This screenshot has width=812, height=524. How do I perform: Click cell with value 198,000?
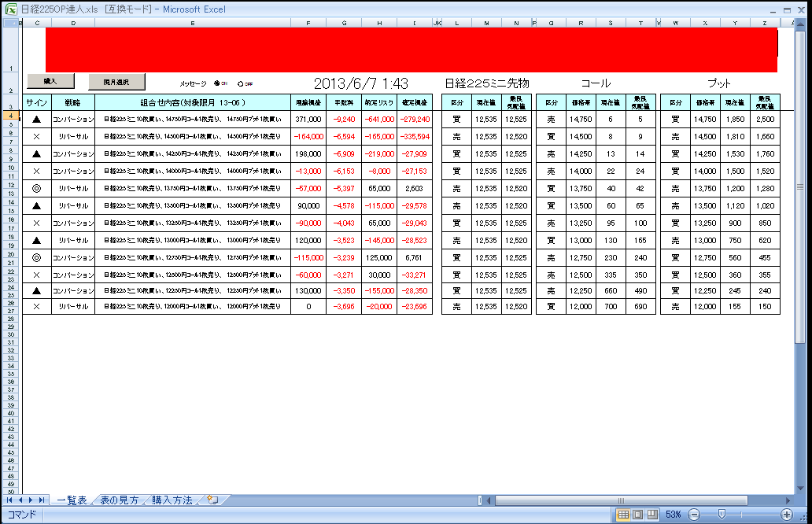point(308,153)
